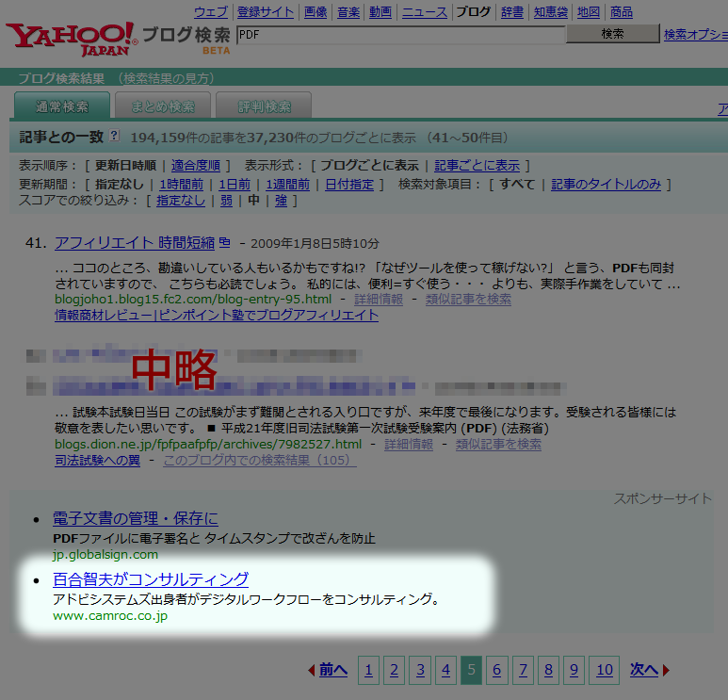Filter updates to 1週間前
The width and height of the screenshot is (728, 700).
(288, 185)
